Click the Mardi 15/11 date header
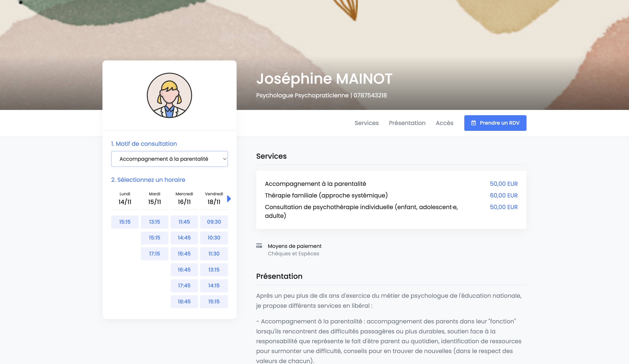The image size is (629, 364). pyautogui.click(x=155, y=199)
